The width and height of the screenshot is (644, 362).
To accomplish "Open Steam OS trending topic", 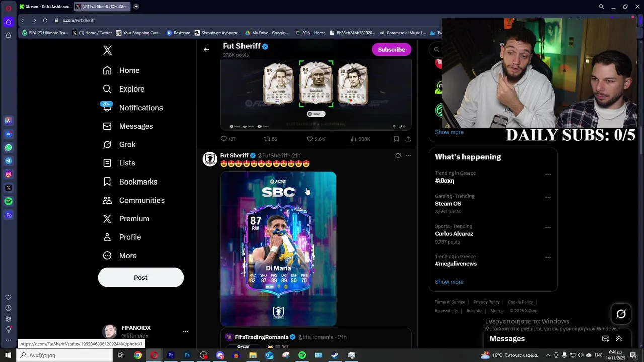I will tap(448, 204).
